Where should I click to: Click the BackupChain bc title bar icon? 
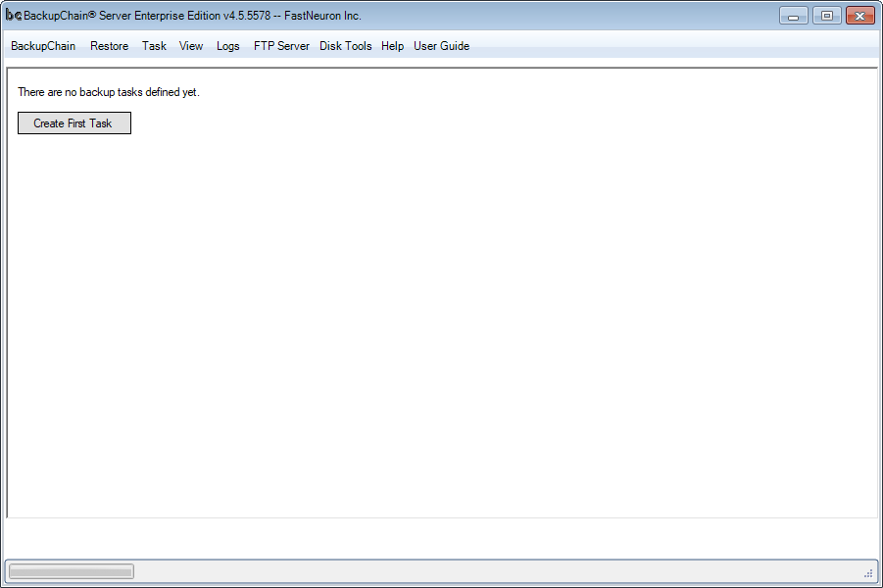14,16
